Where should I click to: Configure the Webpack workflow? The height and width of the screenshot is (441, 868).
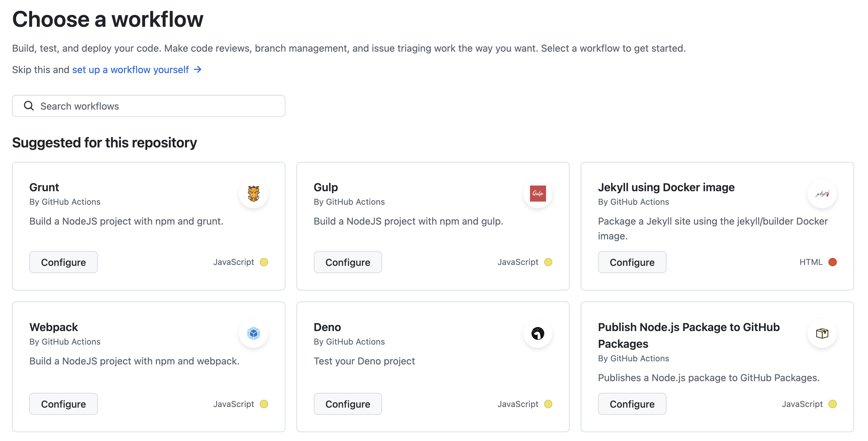(x=63, y=404)
